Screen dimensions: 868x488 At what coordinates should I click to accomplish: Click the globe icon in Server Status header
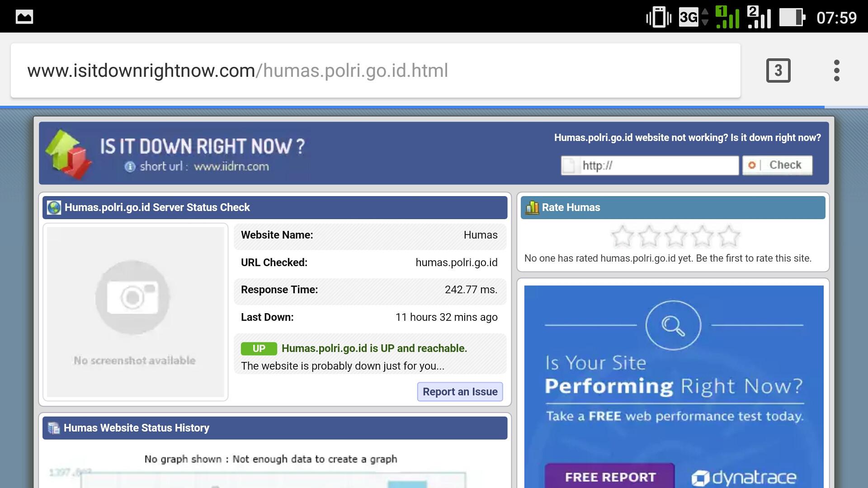tap(54, 207)
